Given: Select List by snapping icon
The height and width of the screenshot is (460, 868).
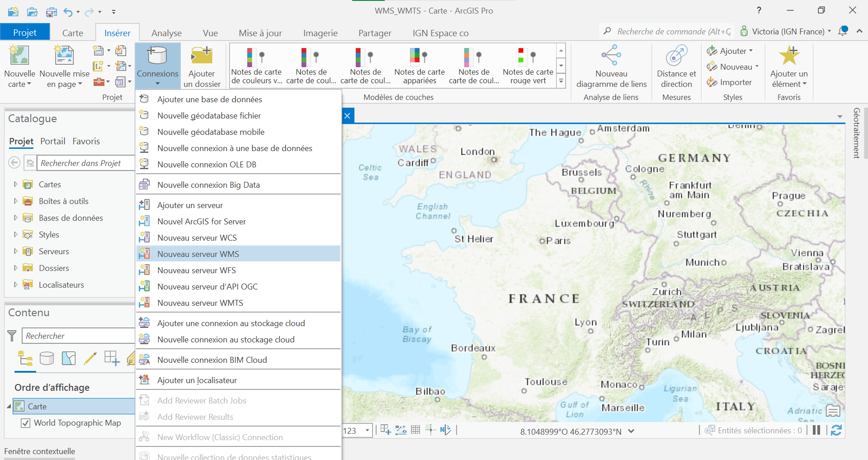Looking at the screenshot, I should (x=112, y=359).
